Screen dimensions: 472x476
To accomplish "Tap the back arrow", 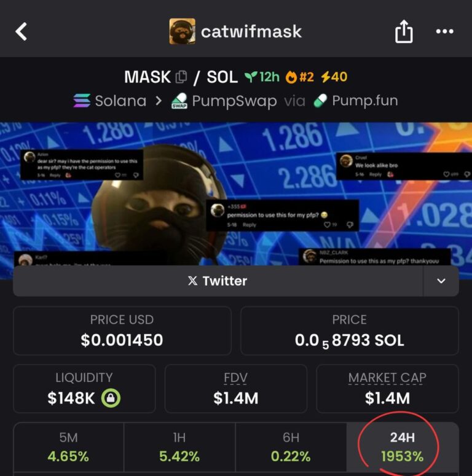I will tap(22, 31).
